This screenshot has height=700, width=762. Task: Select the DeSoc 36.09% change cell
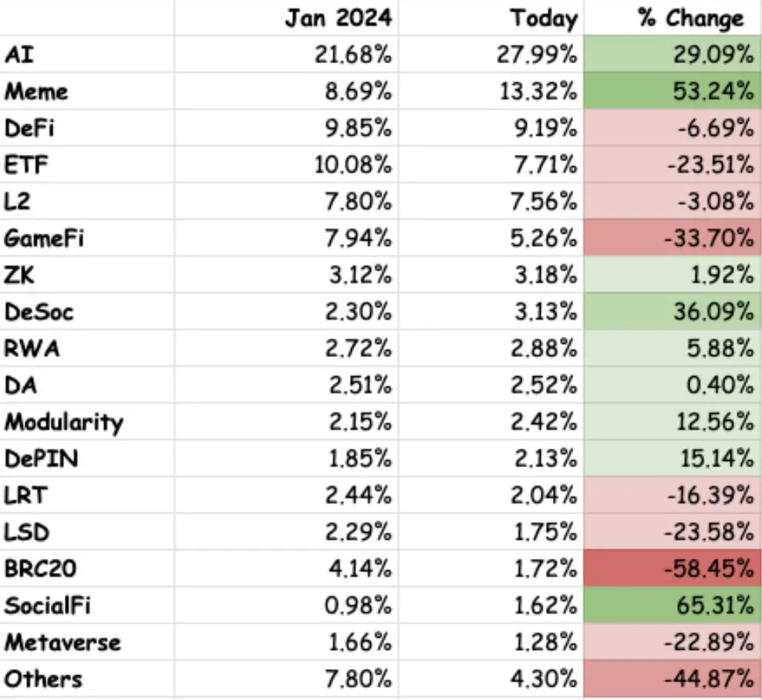673,311
